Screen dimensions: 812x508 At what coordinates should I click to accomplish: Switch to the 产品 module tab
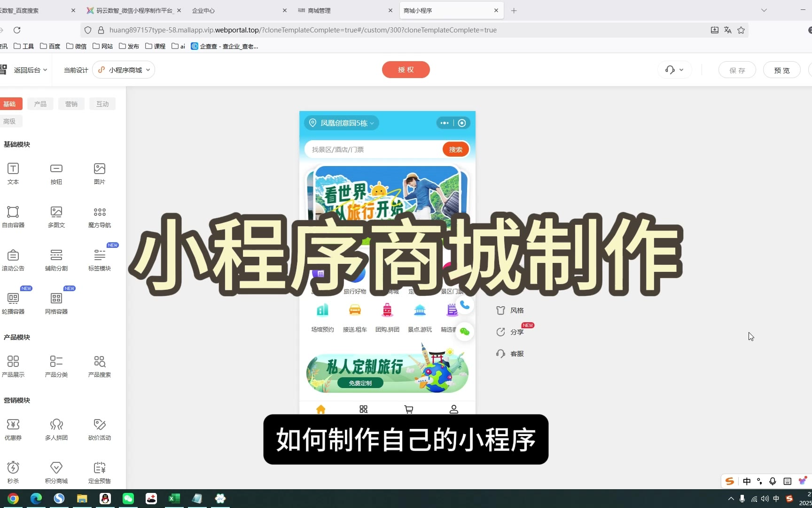40,104
